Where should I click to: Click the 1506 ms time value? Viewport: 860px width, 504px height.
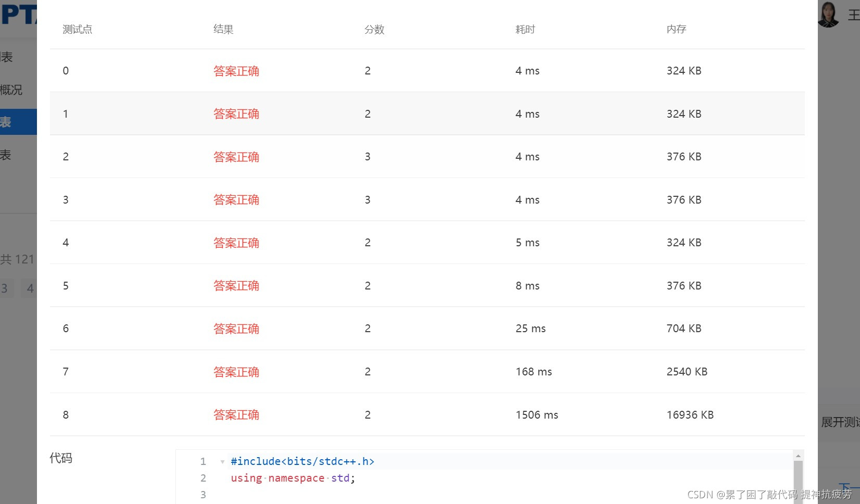click(x=537, y=415)
